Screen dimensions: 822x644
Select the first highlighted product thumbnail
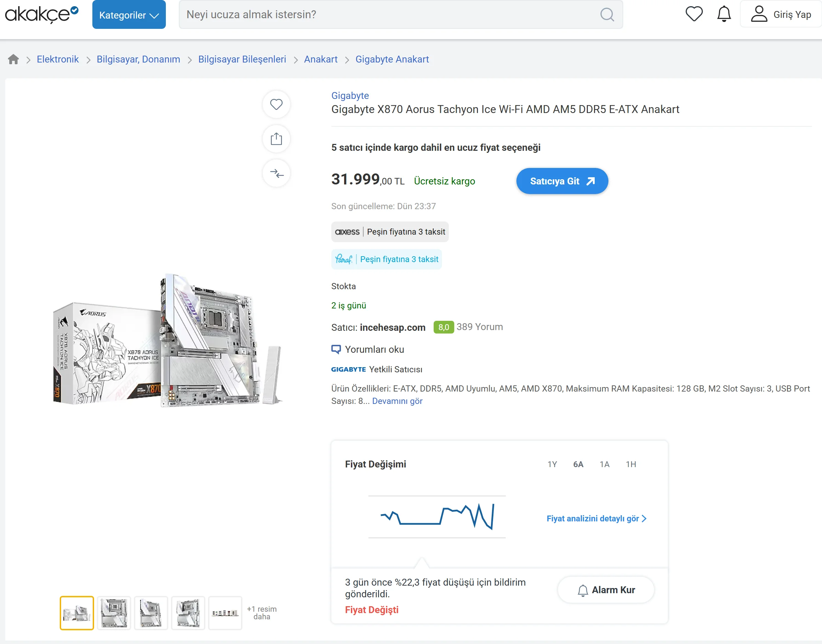point(77,613)
